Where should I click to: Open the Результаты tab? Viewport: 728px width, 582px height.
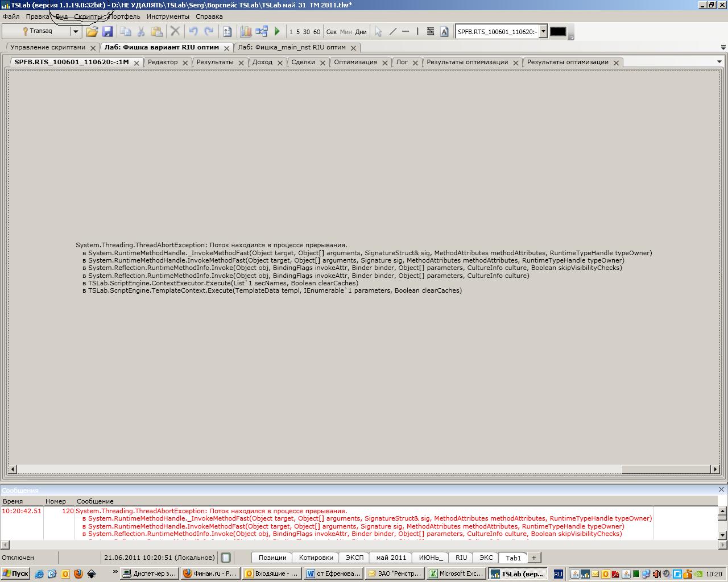(215, 62)
